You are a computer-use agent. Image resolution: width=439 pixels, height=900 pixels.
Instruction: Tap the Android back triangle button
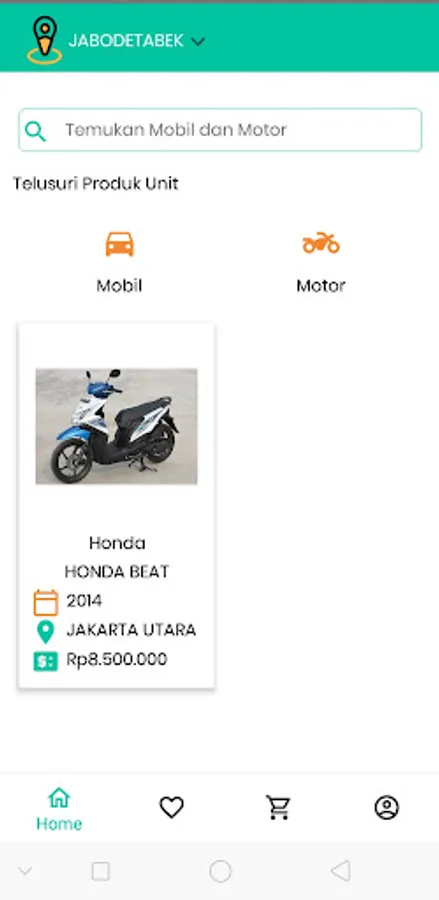pyautogui.click(x=341, y=871)
